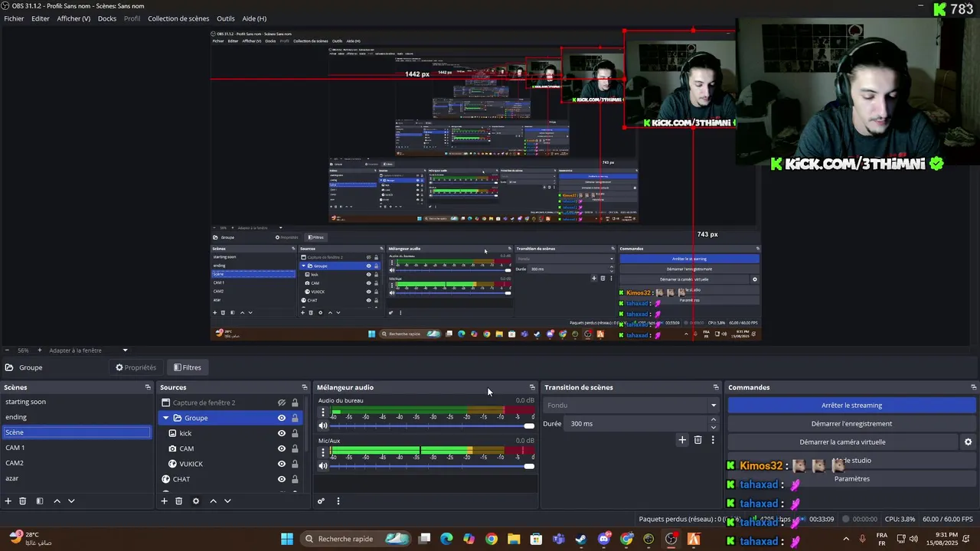Open Paramètres from Commandes panel
The height and width of the screenshot is (551, 980).
[x=851, y=478]
